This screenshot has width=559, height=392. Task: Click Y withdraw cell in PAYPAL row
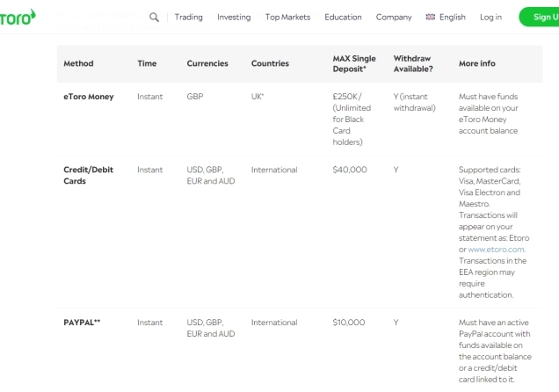click(x=396, y=323)
